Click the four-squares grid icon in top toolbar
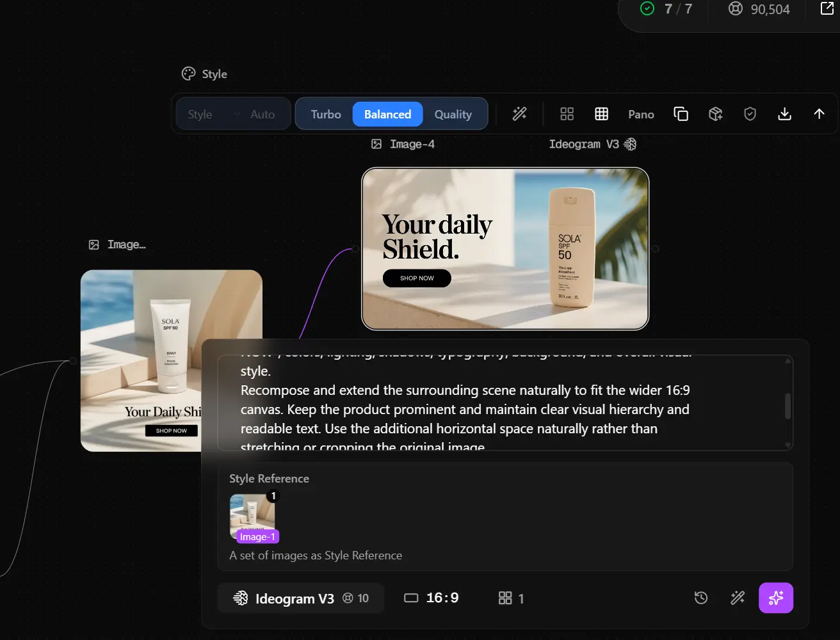 (x=567, y=114)
